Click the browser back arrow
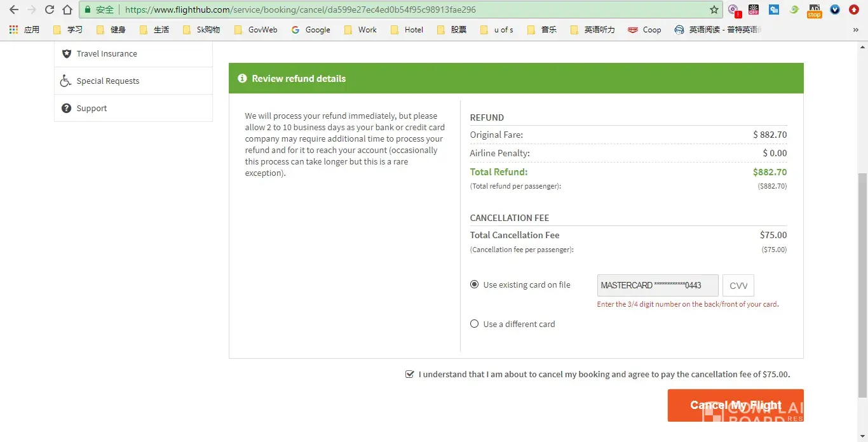 [x=13, y=10]
